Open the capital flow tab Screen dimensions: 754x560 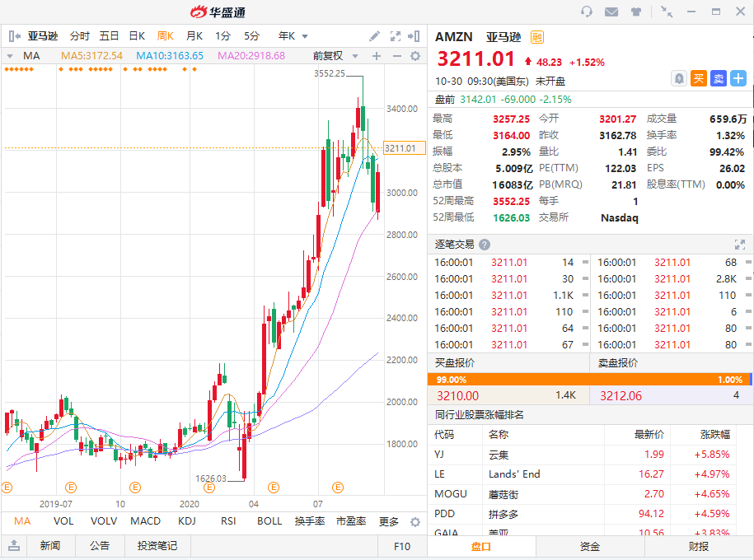pyautogui.click(x=589, y=547)
